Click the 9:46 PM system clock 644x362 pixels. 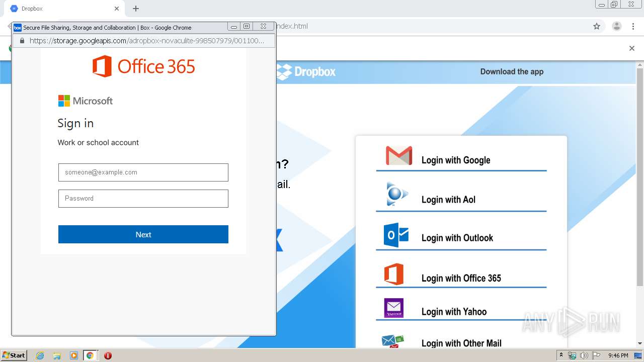click(x=618, y=355)
